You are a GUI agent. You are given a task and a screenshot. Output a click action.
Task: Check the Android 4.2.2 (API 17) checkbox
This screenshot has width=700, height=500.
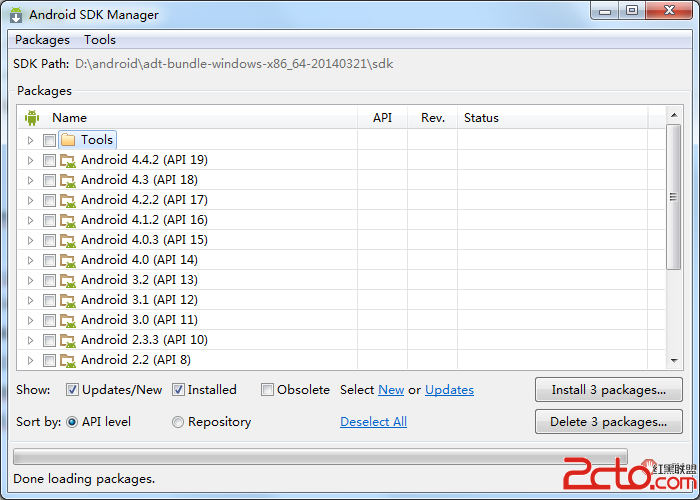(x=49, y=200)
